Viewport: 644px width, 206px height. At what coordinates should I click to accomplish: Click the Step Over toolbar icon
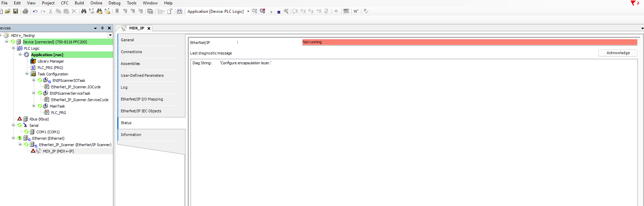[x=295, y=11]
